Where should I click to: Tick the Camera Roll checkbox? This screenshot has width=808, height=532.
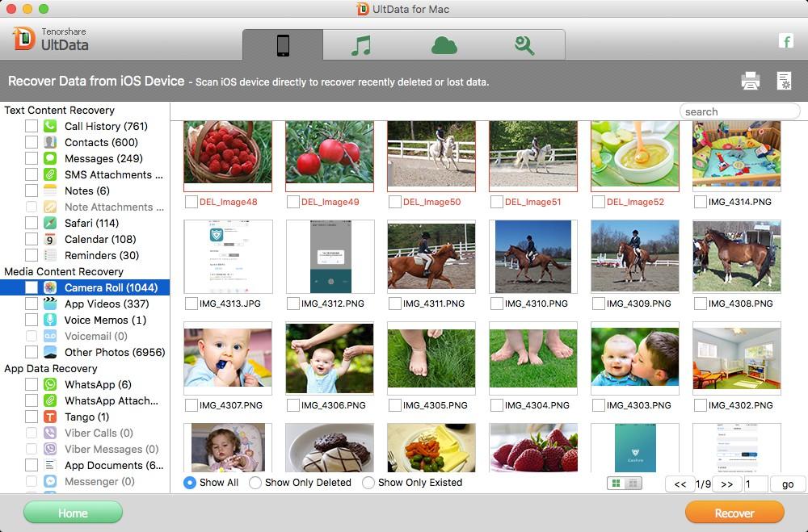click(32, 287)
